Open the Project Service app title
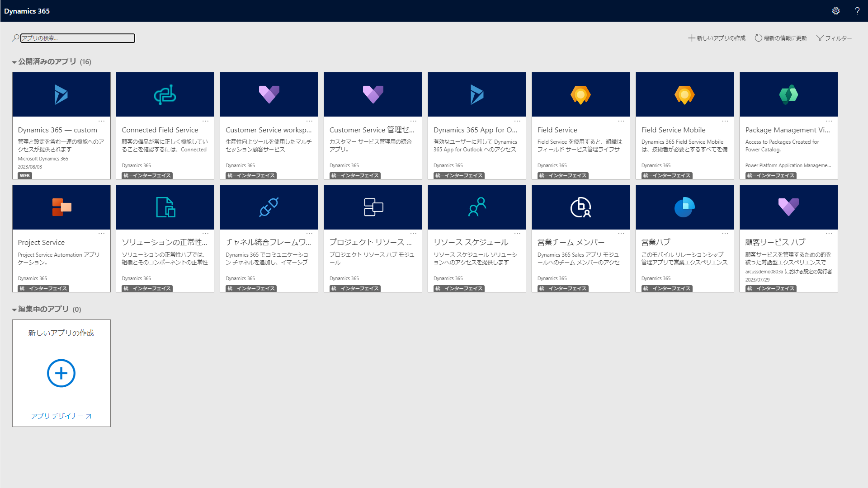 41,243
